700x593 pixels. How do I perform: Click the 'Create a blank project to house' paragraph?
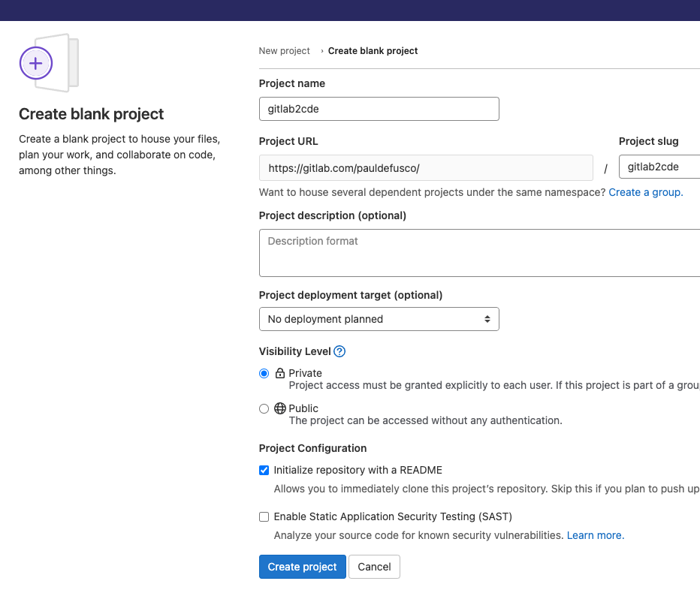[x=119, y=155]
